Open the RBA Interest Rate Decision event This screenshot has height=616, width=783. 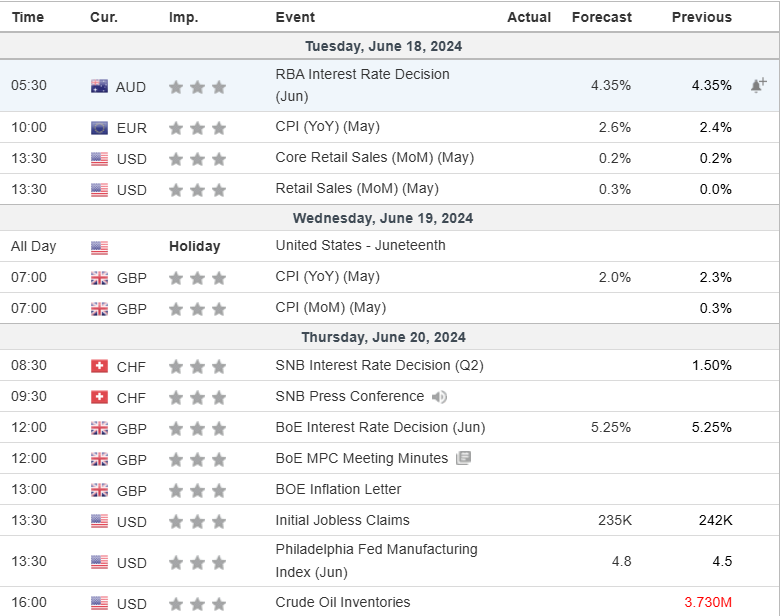(362, 74)
